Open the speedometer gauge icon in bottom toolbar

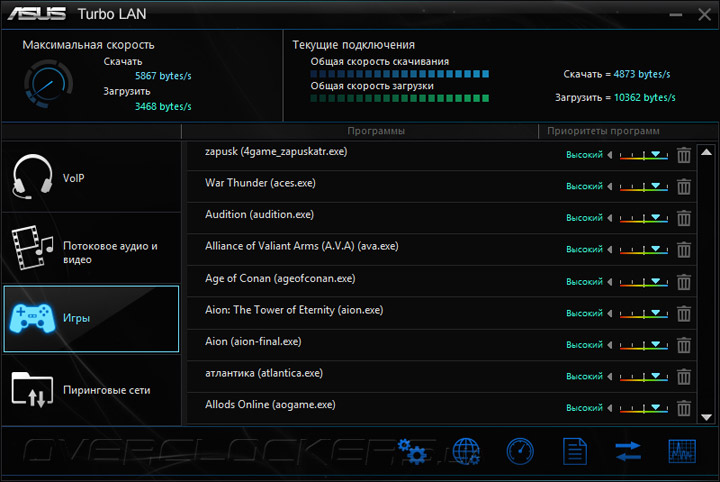[x=520, y=451]
